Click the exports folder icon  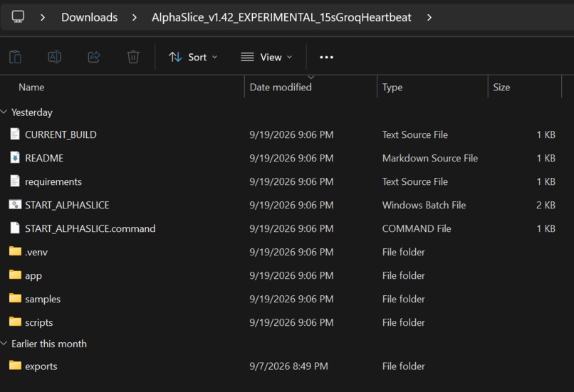tap(15, 365)
